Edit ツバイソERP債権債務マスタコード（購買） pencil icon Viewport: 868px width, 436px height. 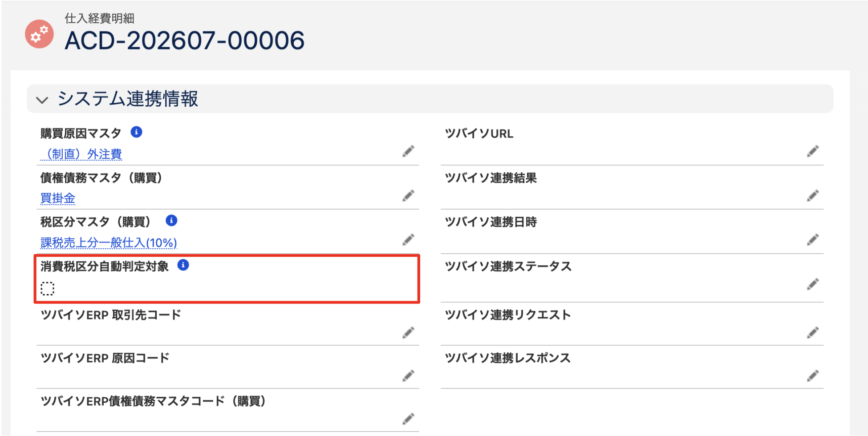point(408,419)
